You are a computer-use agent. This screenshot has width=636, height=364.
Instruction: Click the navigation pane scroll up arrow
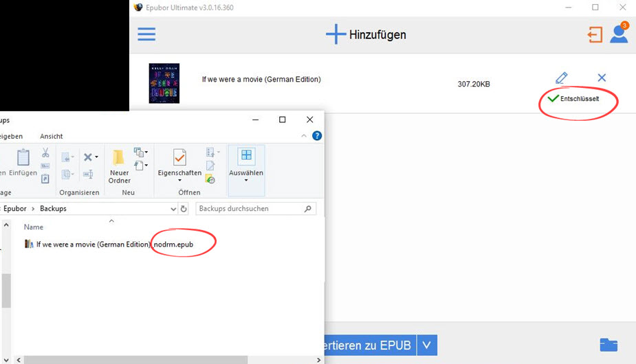[6, 225]
